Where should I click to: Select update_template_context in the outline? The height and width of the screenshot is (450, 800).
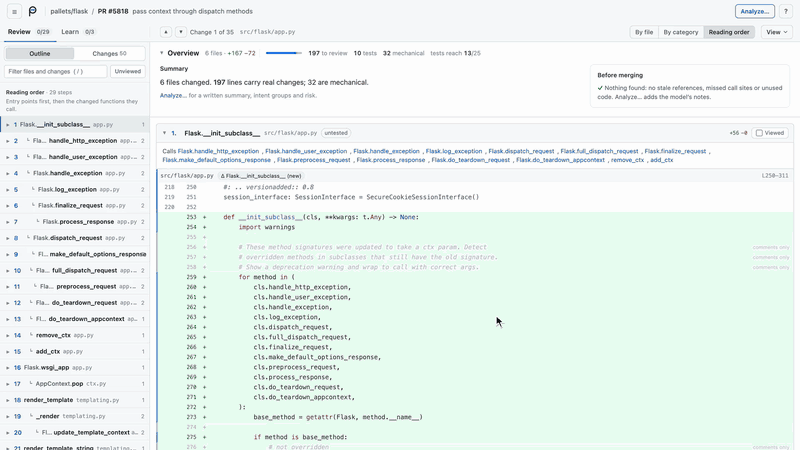(x=75, y=433)
